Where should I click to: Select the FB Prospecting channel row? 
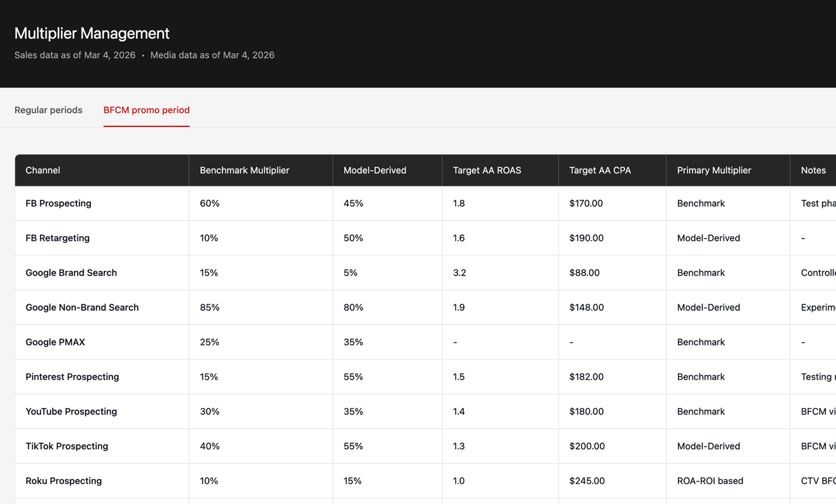click(x=425, y=203)
